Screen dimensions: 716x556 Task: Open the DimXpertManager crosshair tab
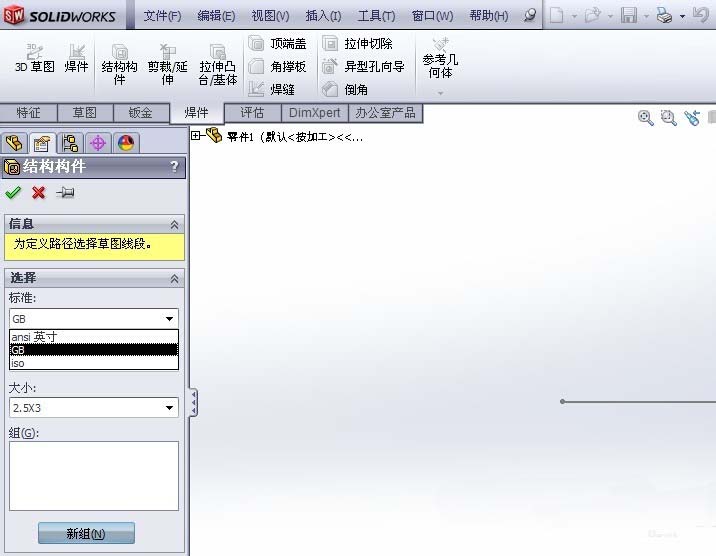[98, 143]
